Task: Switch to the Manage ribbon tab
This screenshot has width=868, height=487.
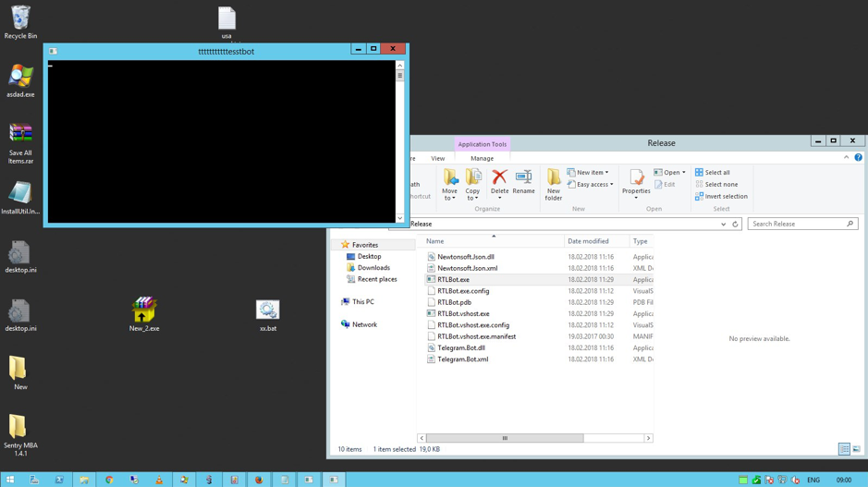Action: click(482, 158)
